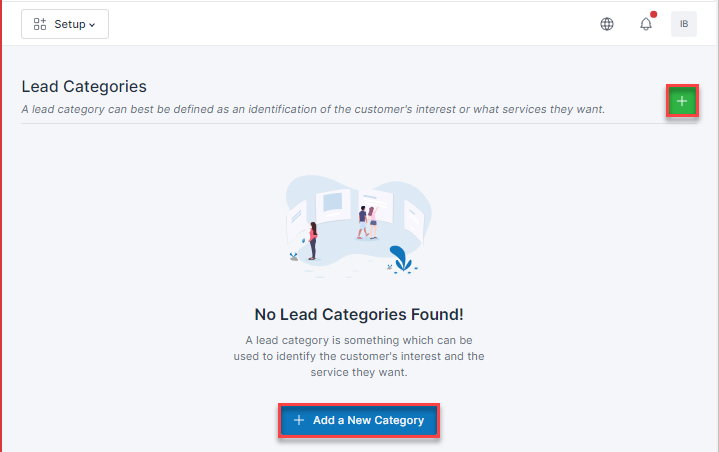The width and height of the screenshot is (719, 452).
Task: Open the Setup dropdown menu
Action: [65, 24]
